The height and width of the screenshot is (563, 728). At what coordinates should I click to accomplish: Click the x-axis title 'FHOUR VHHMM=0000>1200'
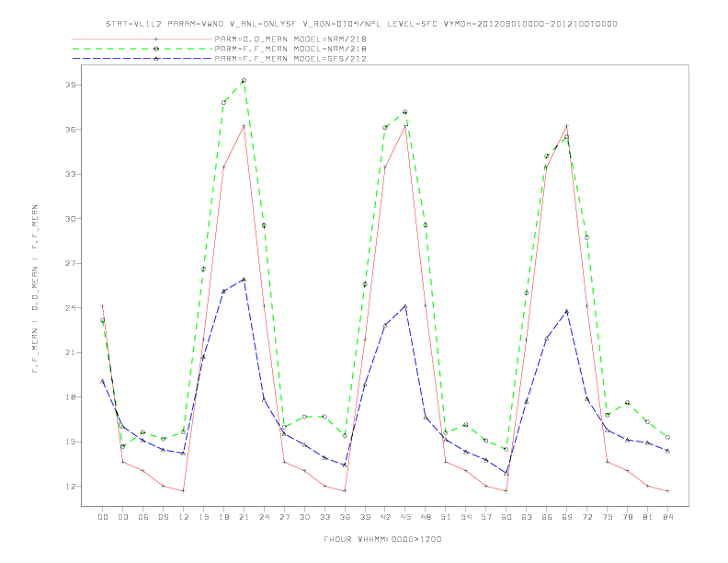tap(382, 539)
